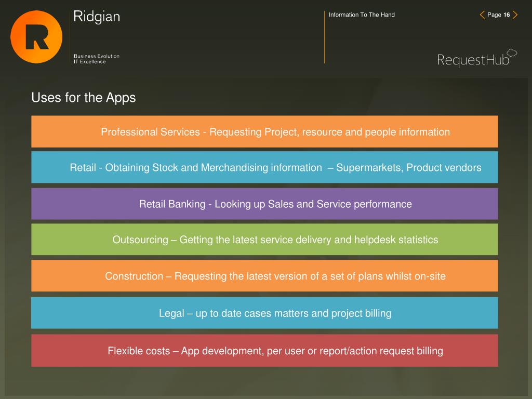
Task: Select the Retail stock and merchandising banner
Action: tap(264, 167)
